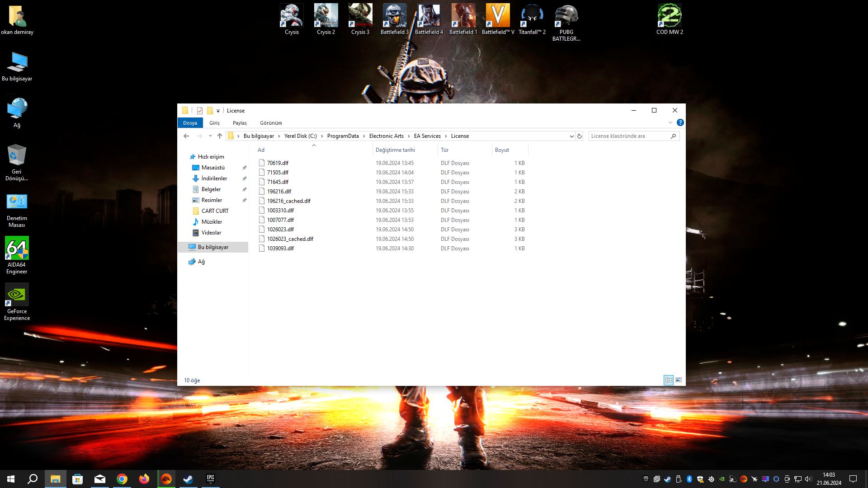Open Explorer help question mark icon
This screenshot has width=868, height=488.
pos(680,123)
